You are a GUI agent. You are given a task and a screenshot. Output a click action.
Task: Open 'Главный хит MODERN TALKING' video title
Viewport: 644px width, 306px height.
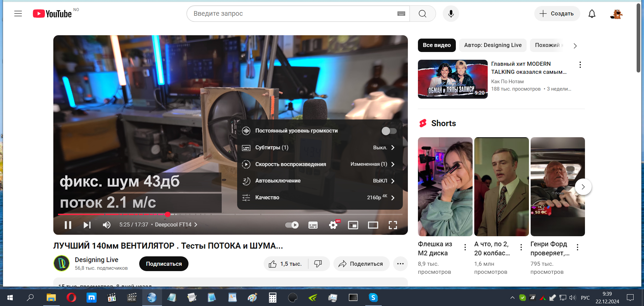pos(529,68)
